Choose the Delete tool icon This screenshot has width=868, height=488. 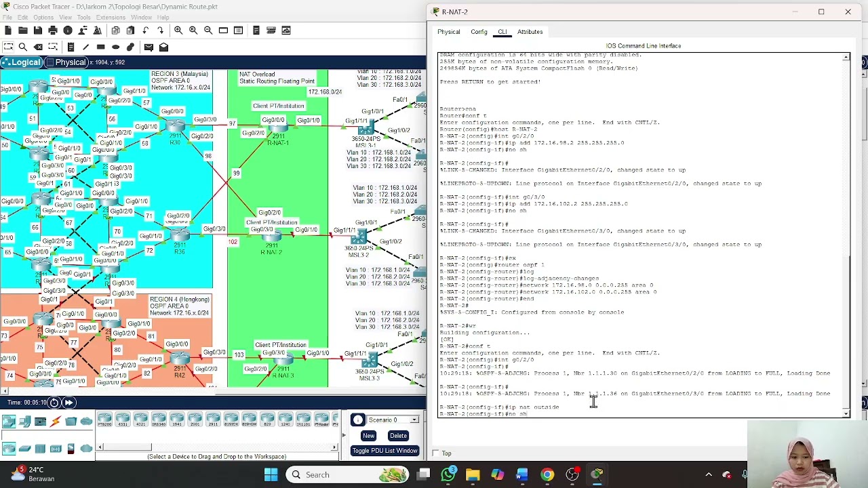(x=38, y=47)
